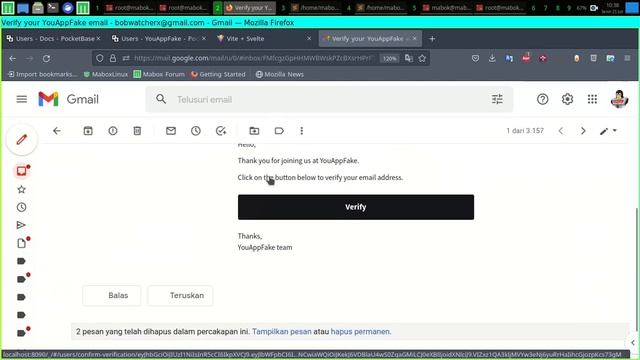Open Drafts in sidebar

(22, 242)
